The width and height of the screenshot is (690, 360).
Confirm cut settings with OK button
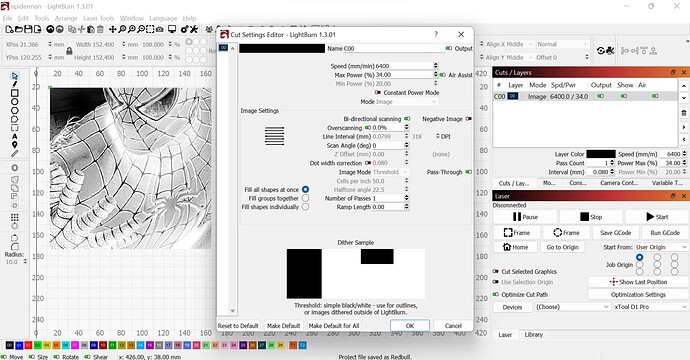pyautogui.click(x=410, y=326)
